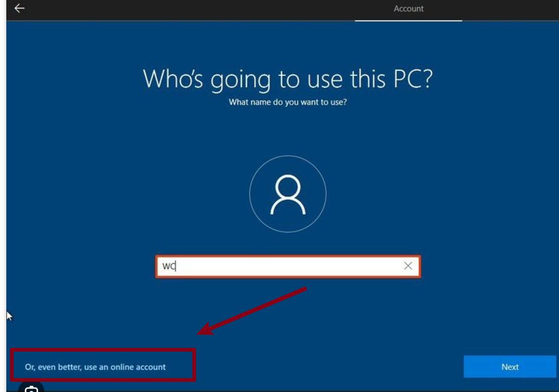
Task: Open the "use an online account" link
Action: pos(96,367)
